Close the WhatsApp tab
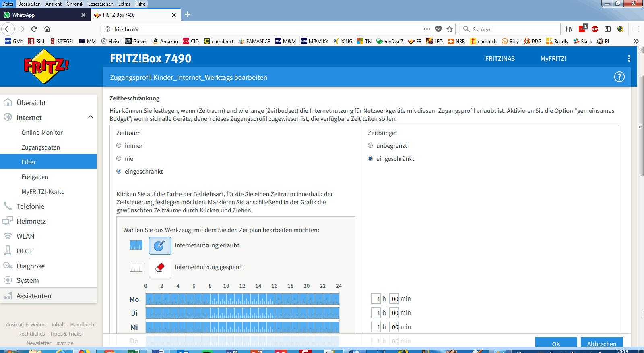 tap(83, 15)
